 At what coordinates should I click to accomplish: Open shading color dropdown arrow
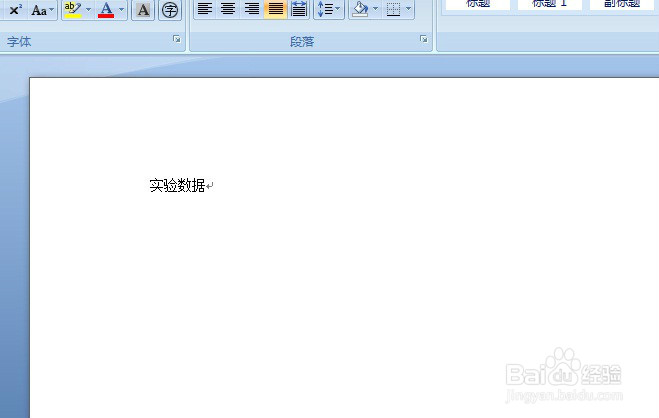click(x=376, y=9)
